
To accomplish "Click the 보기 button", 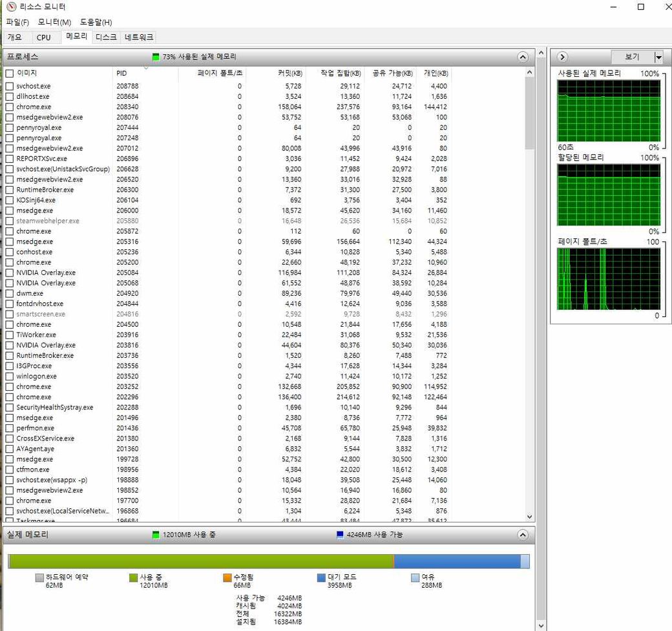I will (x=632, y=57).
